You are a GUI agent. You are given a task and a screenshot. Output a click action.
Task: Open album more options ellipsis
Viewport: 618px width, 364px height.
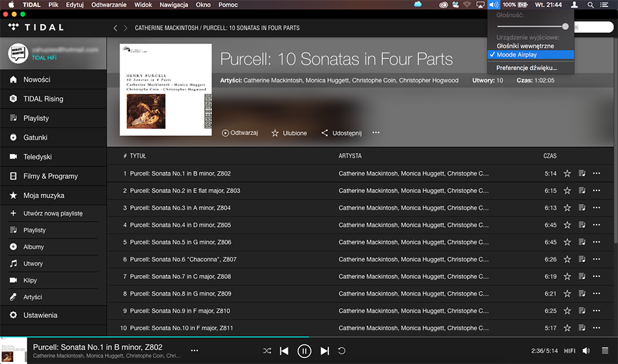pos(376,133)
